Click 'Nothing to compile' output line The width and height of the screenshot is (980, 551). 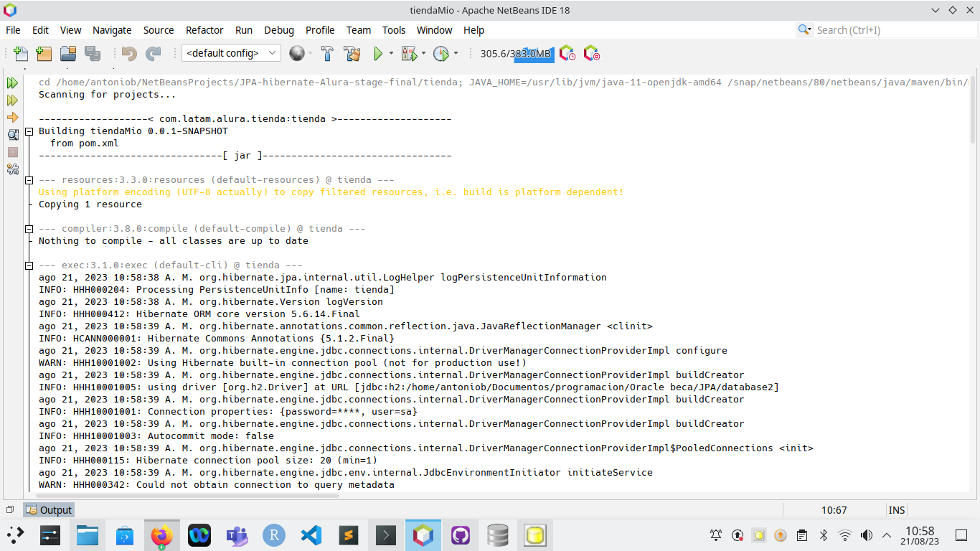click(174, 241)
